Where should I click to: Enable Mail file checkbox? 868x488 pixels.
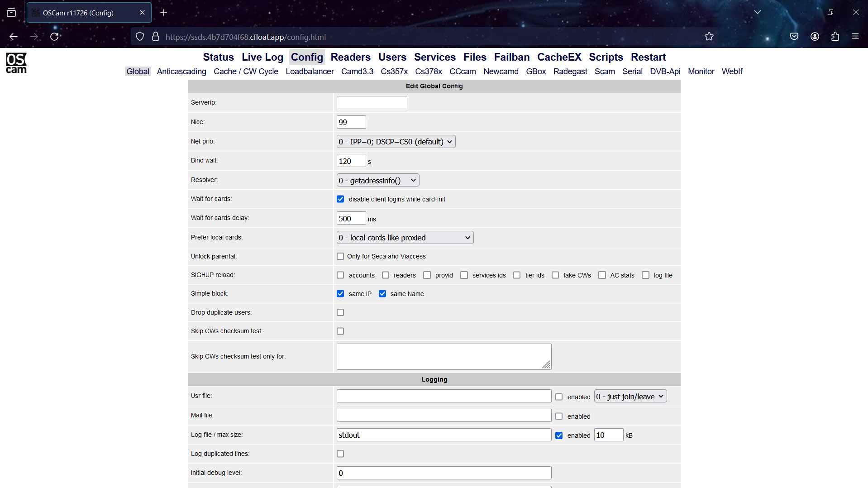[x=559, y=416]
